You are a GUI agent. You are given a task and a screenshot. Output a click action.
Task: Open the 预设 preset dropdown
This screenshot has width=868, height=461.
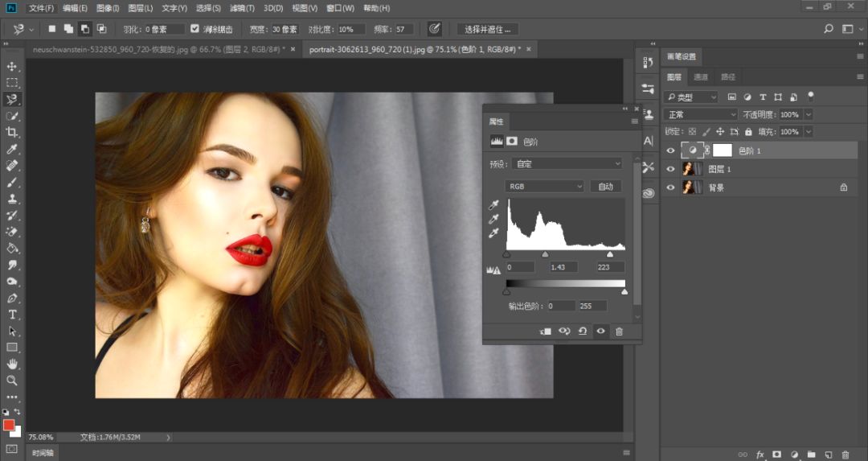(x=567, y=164)
